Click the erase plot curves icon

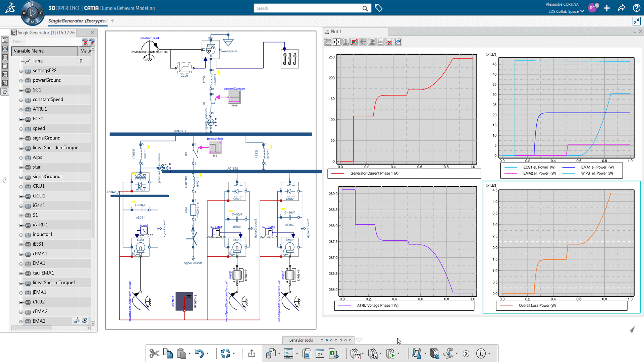point(354,42)
